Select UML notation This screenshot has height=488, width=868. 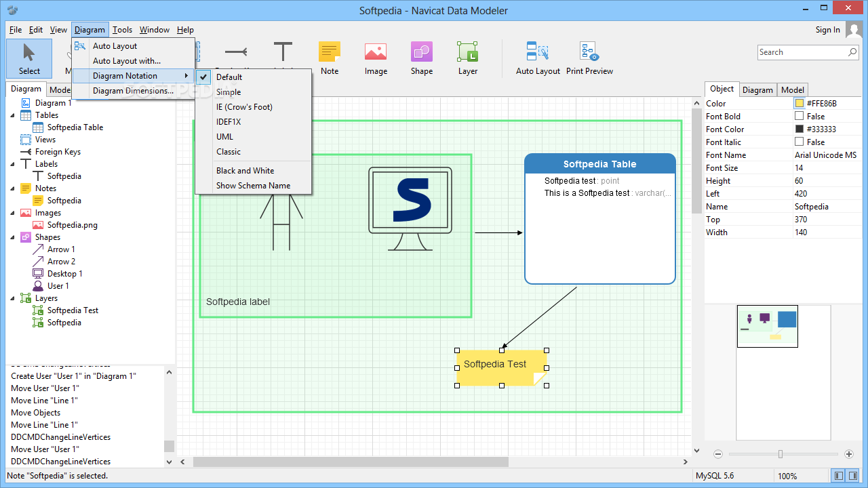(x=253, y=137)
